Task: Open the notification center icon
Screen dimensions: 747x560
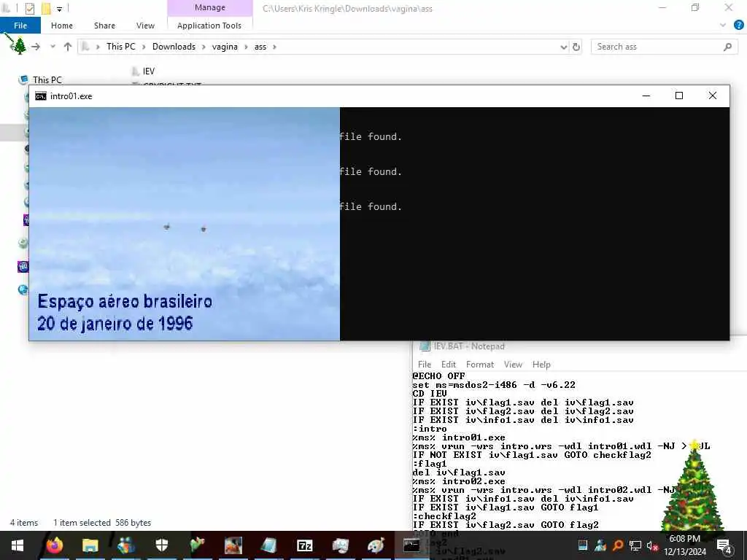Action: click(x=724, y=546)
